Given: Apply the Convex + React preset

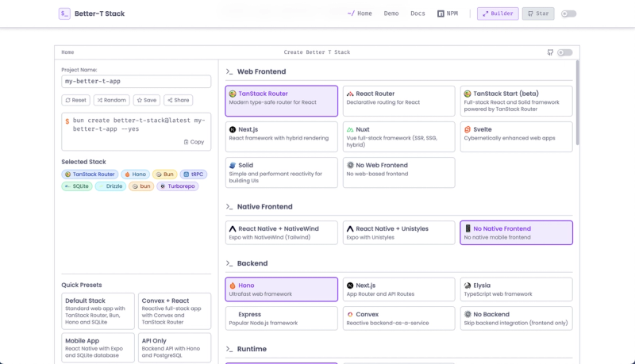Looking at the screenshot, I should pos(175,311).
